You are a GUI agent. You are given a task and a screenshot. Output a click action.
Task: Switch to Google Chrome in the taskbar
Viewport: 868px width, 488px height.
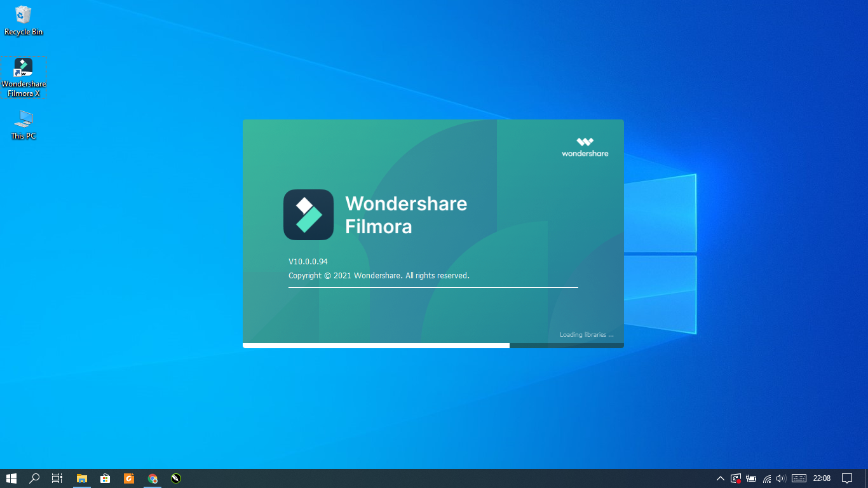[x=153, y=478]
